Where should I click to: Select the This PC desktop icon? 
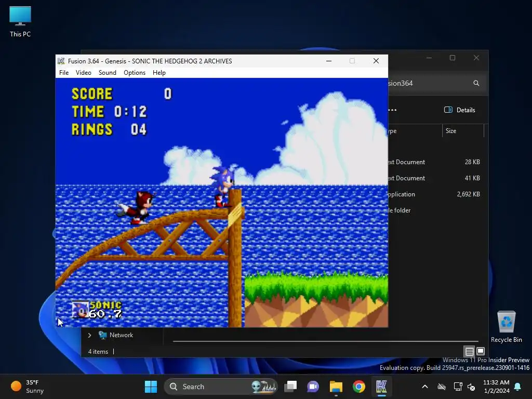tap(20, 21)
